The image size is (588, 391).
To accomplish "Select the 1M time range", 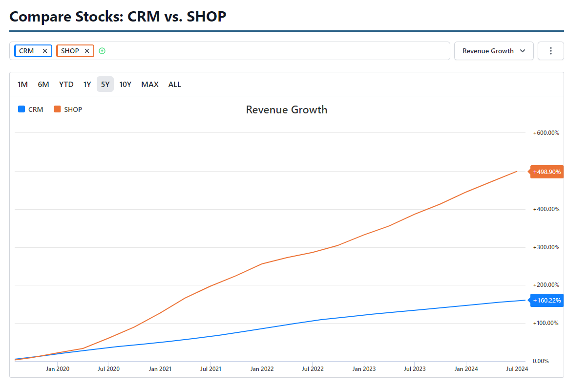I will [22, 84].
